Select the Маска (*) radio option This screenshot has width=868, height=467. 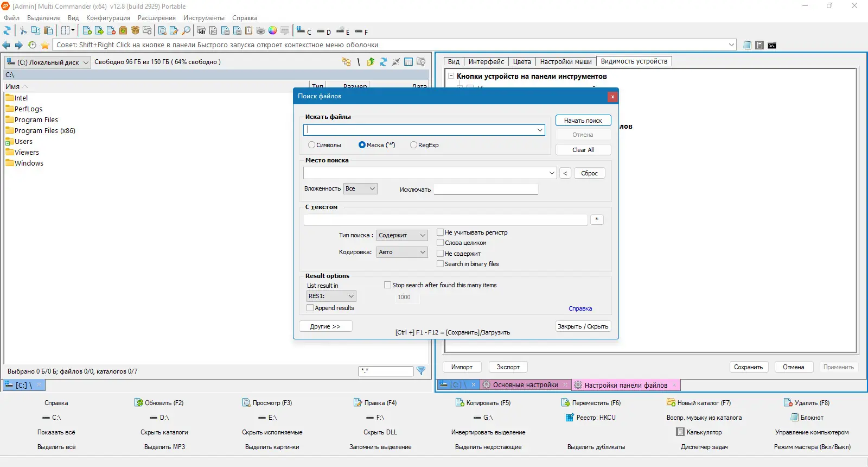click(362, 145)
